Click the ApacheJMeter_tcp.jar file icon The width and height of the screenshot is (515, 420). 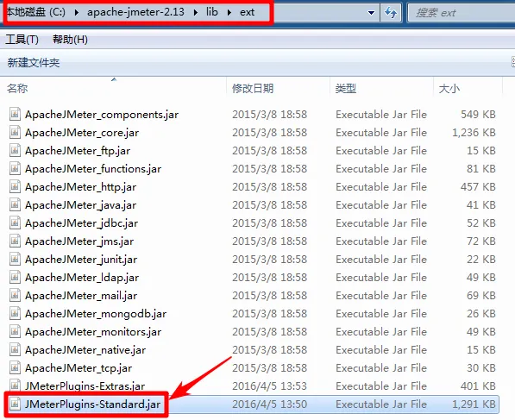point(15,367)
